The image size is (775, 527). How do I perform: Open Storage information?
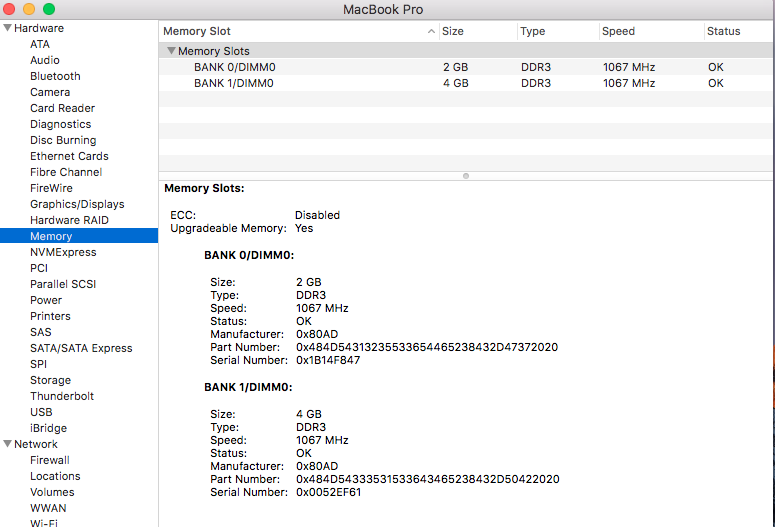tap(50, 380)
